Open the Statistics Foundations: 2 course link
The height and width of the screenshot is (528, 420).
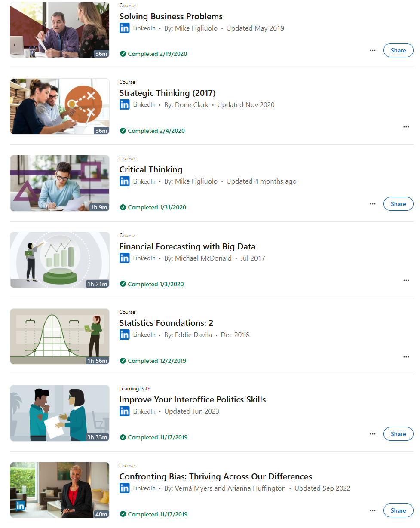(x=166, y=323)
